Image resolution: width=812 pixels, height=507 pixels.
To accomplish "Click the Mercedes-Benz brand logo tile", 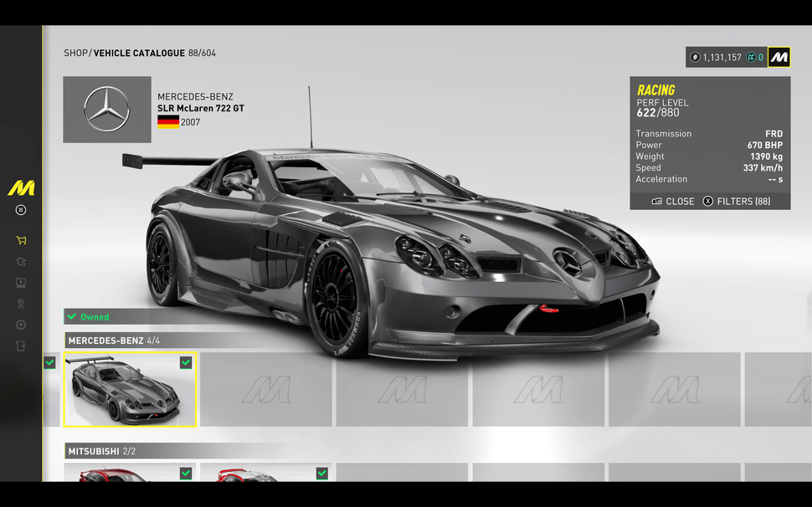I will [107, 110].
